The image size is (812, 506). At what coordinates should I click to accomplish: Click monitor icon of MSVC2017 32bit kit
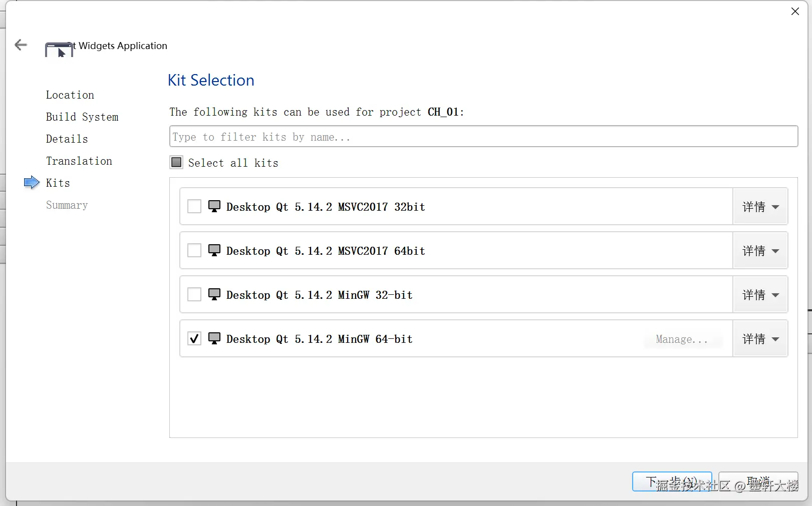coord(214,206)
